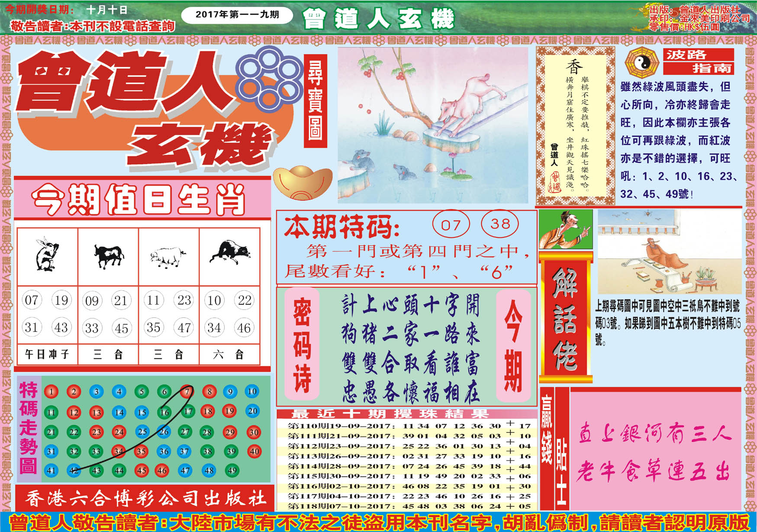Click the 指南 red label
The width and height of the screenshot is (757, 532).
699,68
